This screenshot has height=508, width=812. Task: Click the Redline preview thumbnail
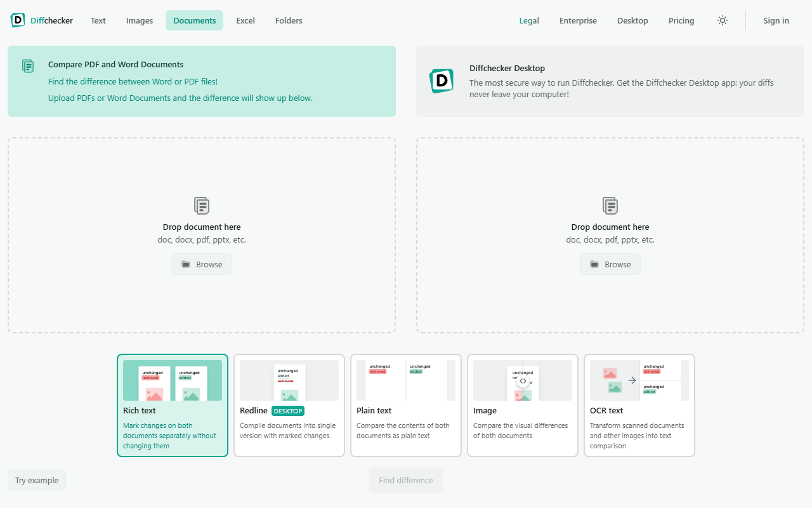pyautogui.click(x=289, y=380)
